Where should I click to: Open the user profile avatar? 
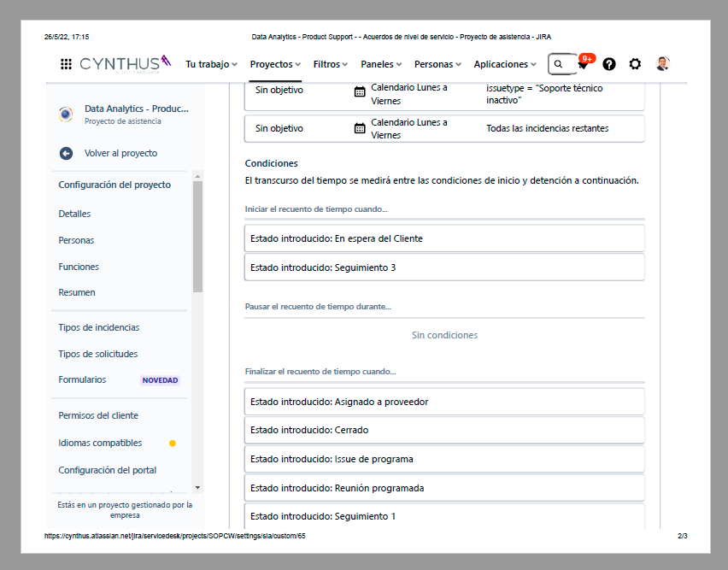click(662, 63)
